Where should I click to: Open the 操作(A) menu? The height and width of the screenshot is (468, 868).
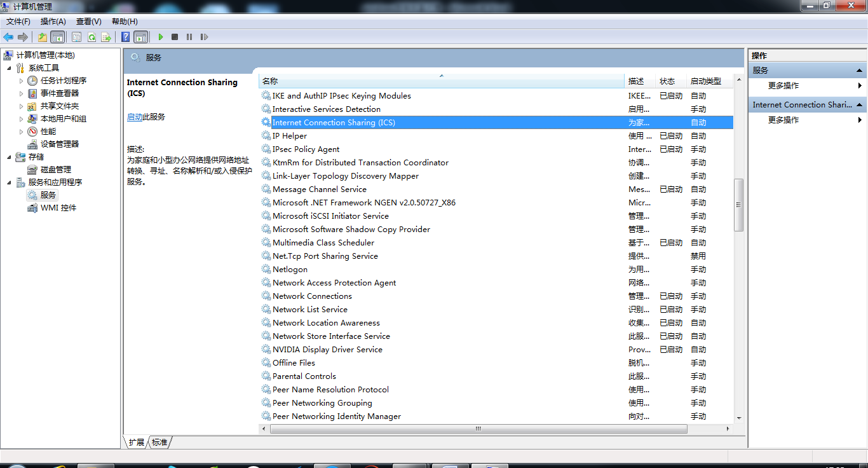[53, 22]
